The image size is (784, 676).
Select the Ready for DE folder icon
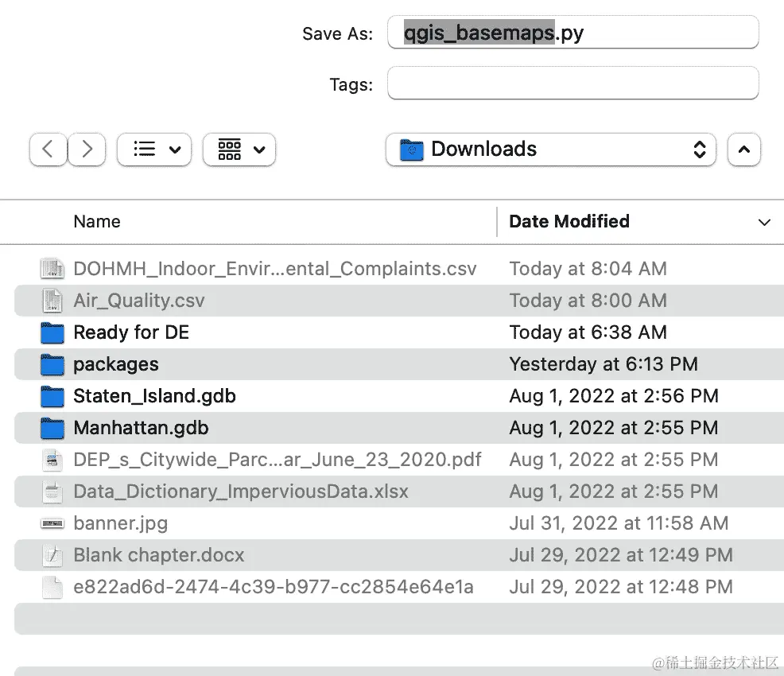pyautogui.click(x=52, y=333)
